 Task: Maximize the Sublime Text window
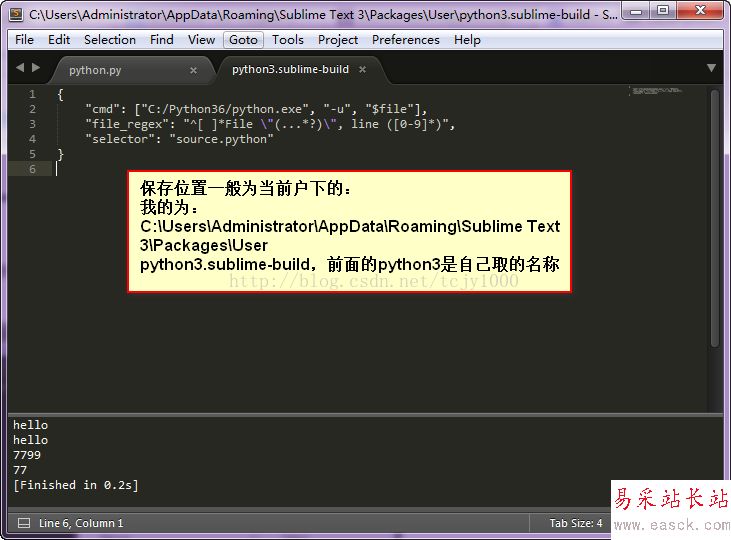662,11
